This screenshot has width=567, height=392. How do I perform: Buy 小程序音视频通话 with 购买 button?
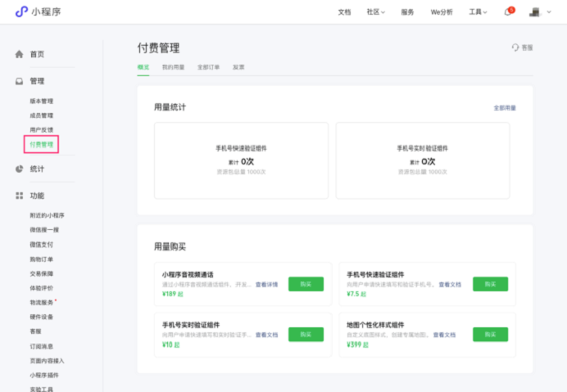tap(306, 284)
